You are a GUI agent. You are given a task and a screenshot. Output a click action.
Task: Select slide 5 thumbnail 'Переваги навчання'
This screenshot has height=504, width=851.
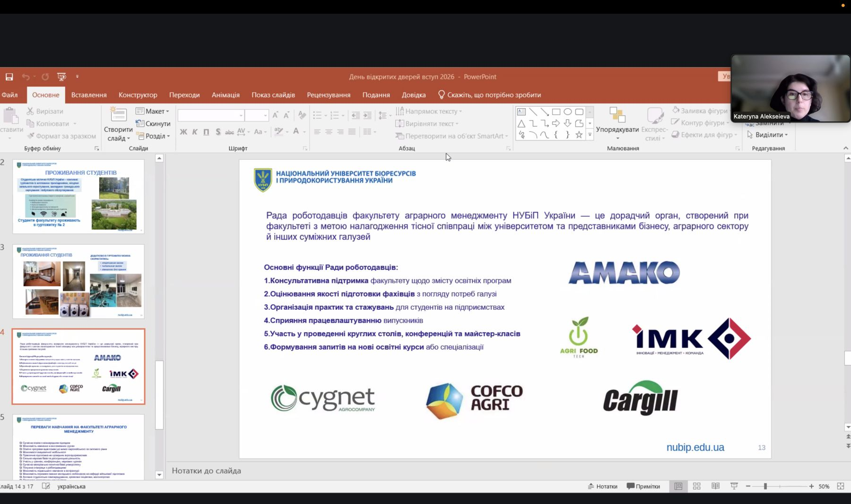pos(78,447)
